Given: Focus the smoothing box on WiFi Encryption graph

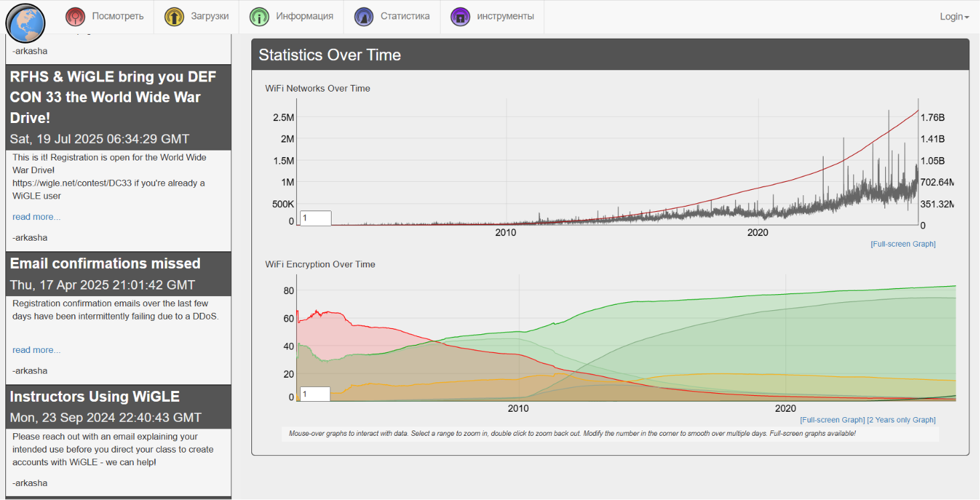Looking at the screenshot, I should tap(316, 394).
